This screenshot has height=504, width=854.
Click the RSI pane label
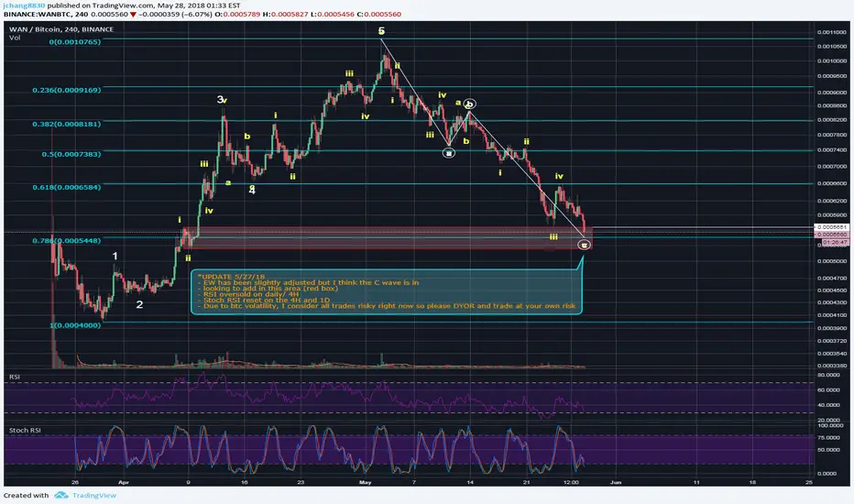tap(14, 377)
